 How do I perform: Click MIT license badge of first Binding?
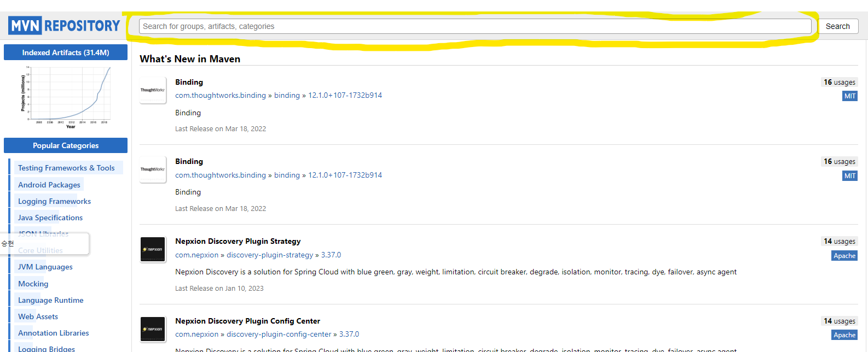850,96
